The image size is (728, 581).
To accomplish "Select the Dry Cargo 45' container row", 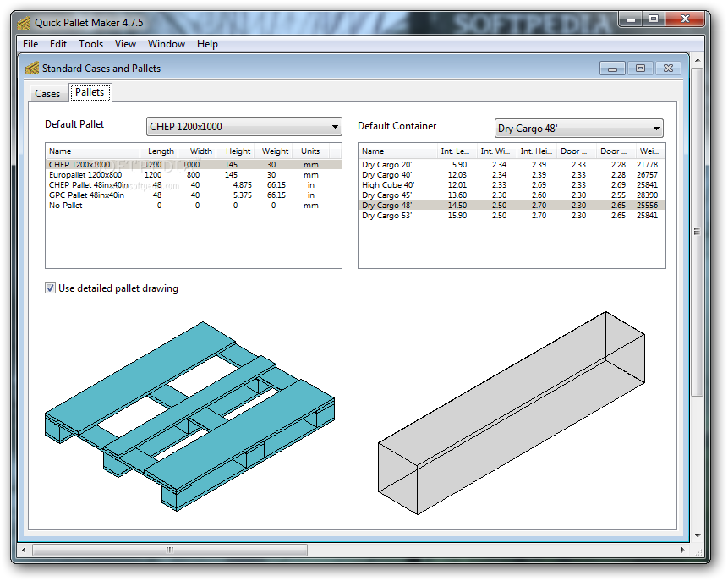I will pyautogui.click(x=512, y=195).
